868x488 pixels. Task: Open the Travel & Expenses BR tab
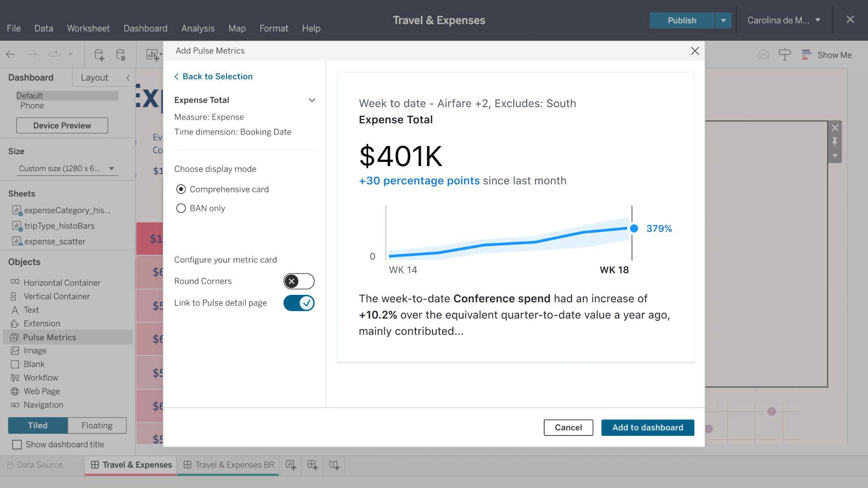point(234,465)
